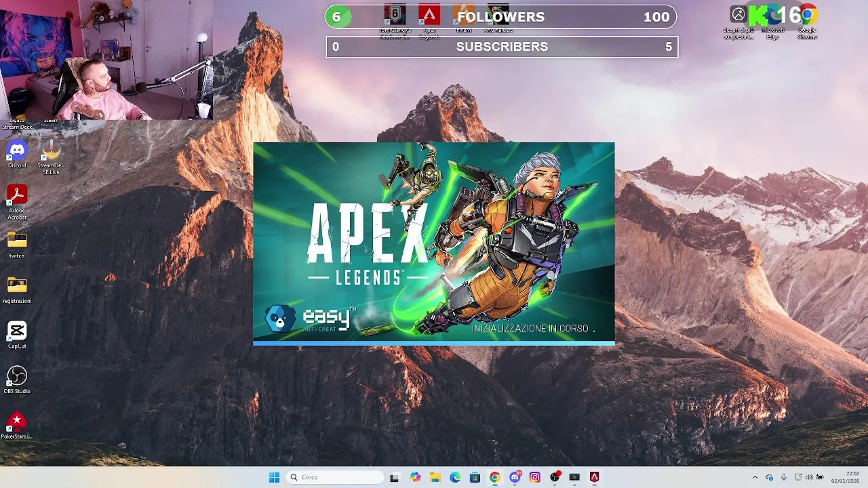The height and width of the screenshot is (488, 868).
Task: Click the Apex Legends splash screen
Action: coord(434,244)
